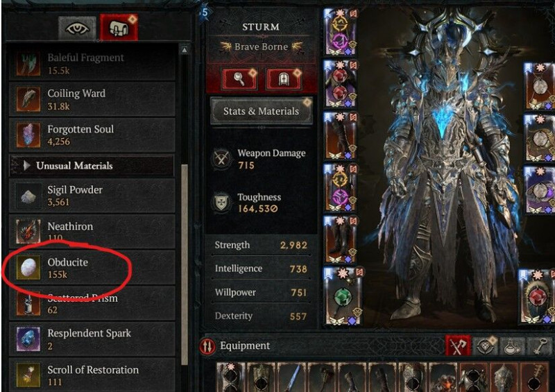Click the Toughness shield icon
The width and height of the screenshot is (555, 392).
click(x=221, y=203)
